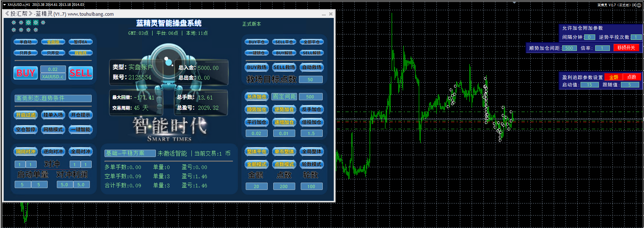Image resolution: width=644 pixels, height=228 pixels.
Task: Click BUY平仓 close buys button
Action: [x=257, y=42]
